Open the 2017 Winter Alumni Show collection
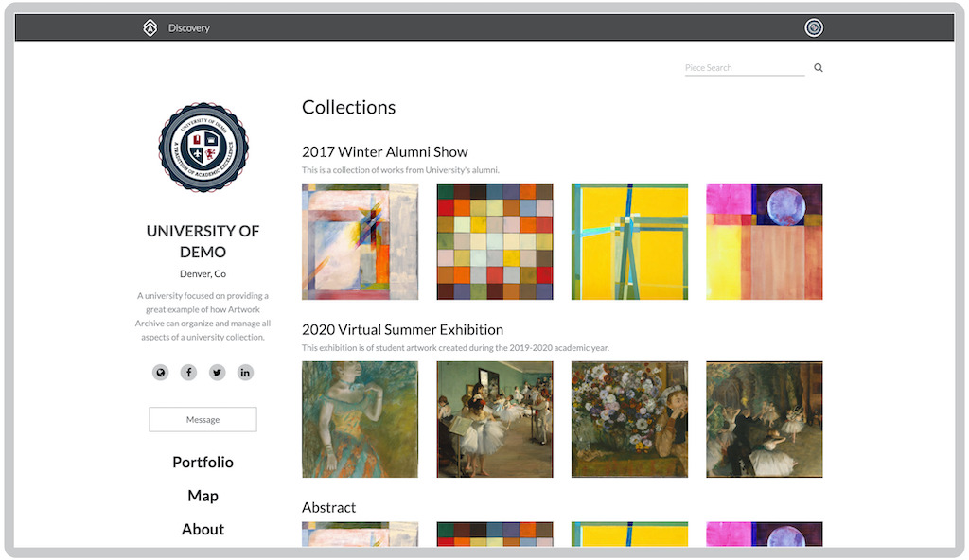The height and width of the screenshot is (560, 969). pyautogui.click(x=384, y=151)
